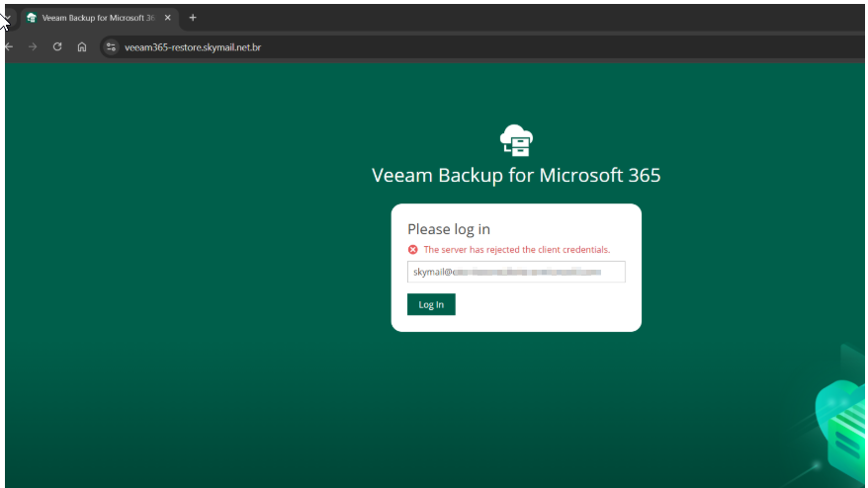
Task: Click the Veeam cloud backup logo
Action: [516, 141]
